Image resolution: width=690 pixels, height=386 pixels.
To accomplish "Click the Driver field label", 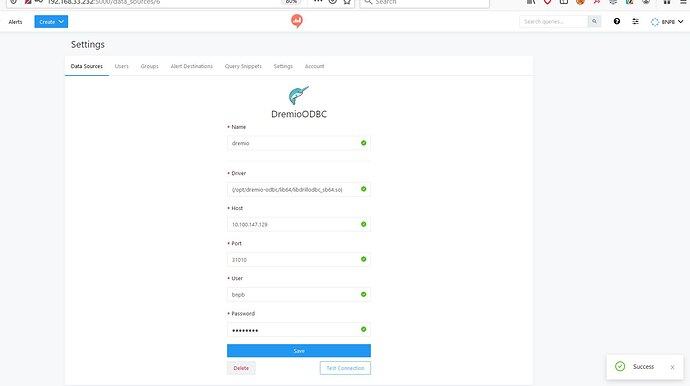I will 239,173.
